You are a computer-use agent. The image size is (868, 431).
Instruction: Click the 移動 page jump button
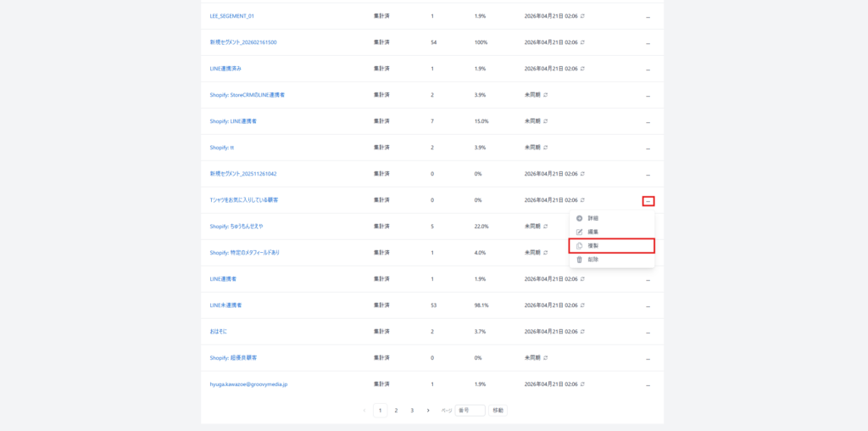(x=498, y=411)
